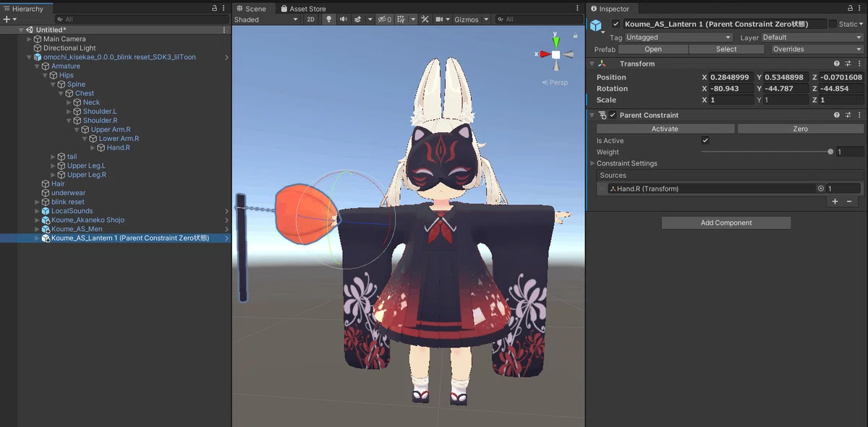This screenshot has height=427, width=868.
Task: Open the Overrides dropdown
Action: pos(817,49)
